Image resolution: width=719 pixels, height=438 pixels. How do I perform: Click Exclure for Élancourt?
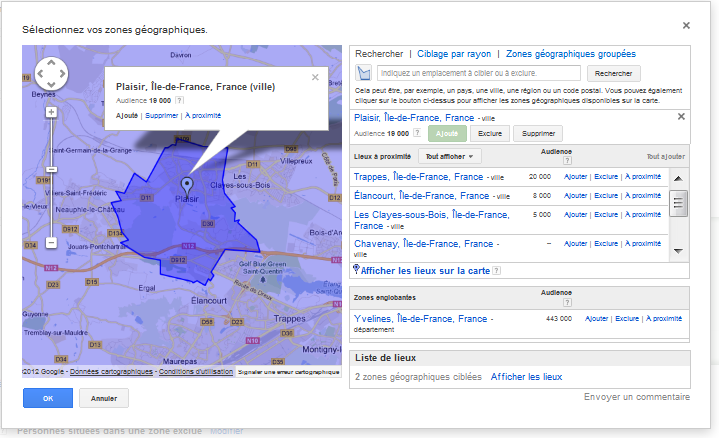pos(606,195)
